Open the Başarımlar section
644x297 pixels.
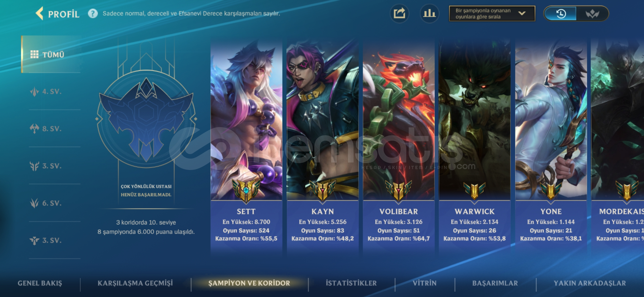pos(495,283)
